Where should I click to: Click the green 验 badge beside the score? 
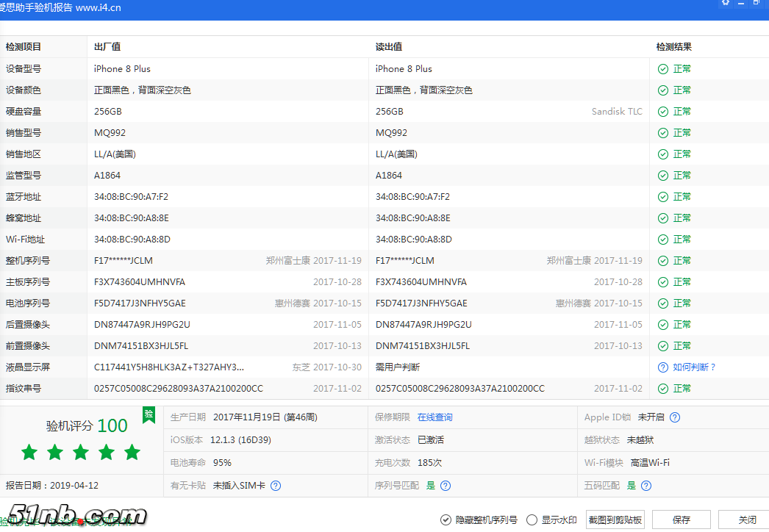click(x=148, y=414)
